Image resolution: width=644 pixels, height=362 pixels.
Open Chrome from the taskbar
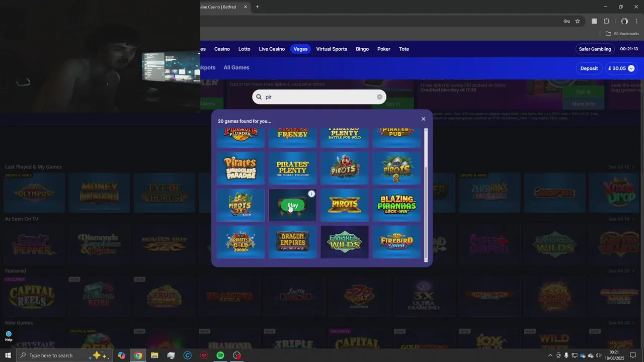(138, 355)
